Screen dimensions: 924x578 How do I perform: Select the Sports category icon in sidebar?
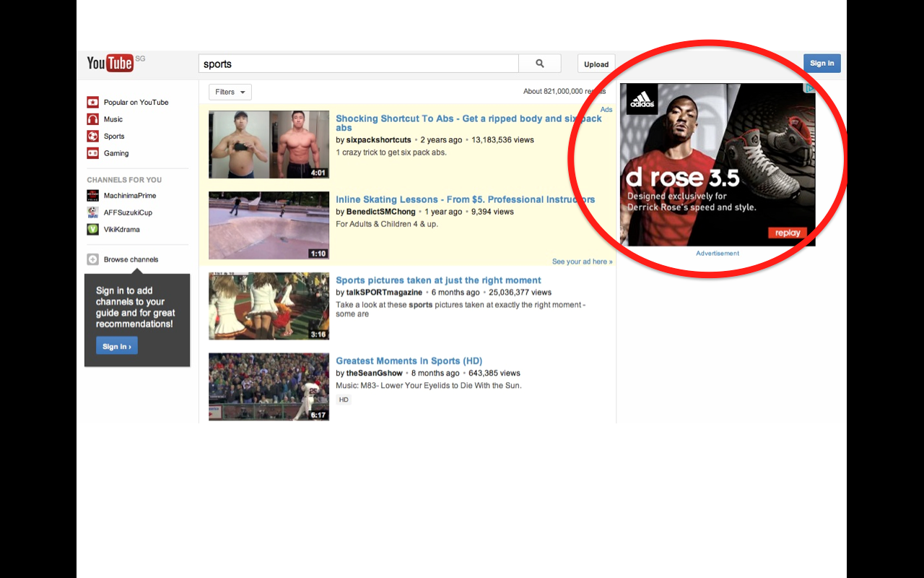[92, 136]
